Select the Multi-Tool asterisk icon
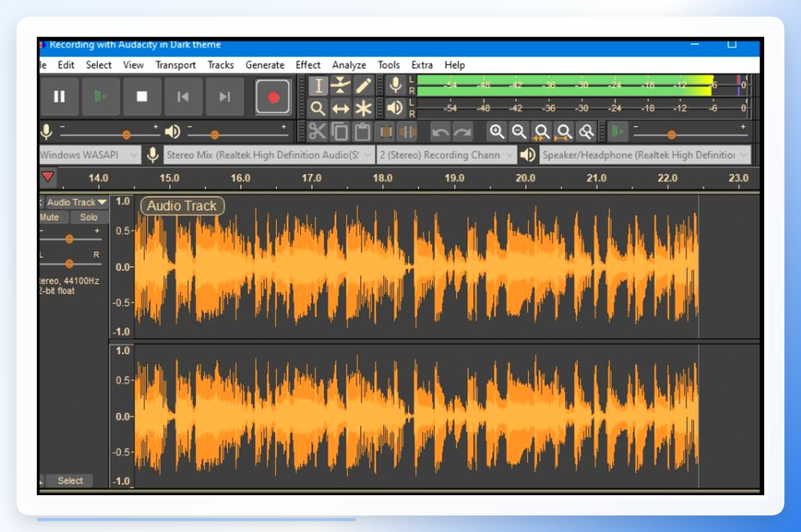The image size is (801, 532). [x=363, y=108]
